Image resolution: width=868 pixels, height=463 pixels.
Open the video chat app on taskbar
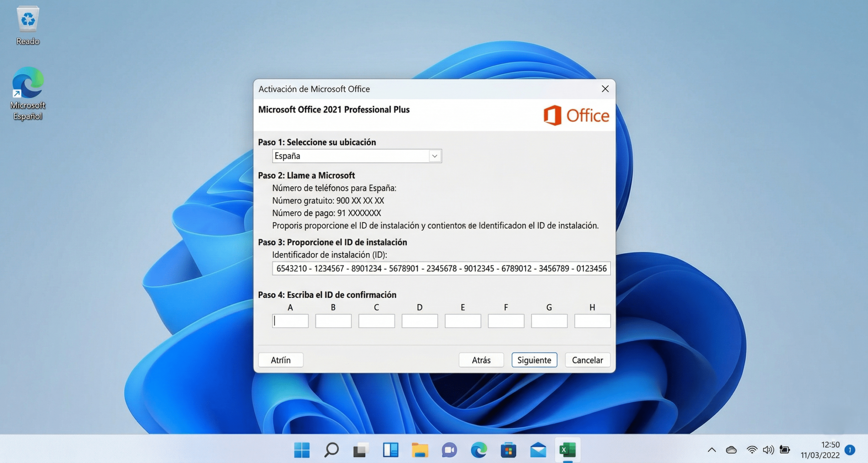coord(450,450)
